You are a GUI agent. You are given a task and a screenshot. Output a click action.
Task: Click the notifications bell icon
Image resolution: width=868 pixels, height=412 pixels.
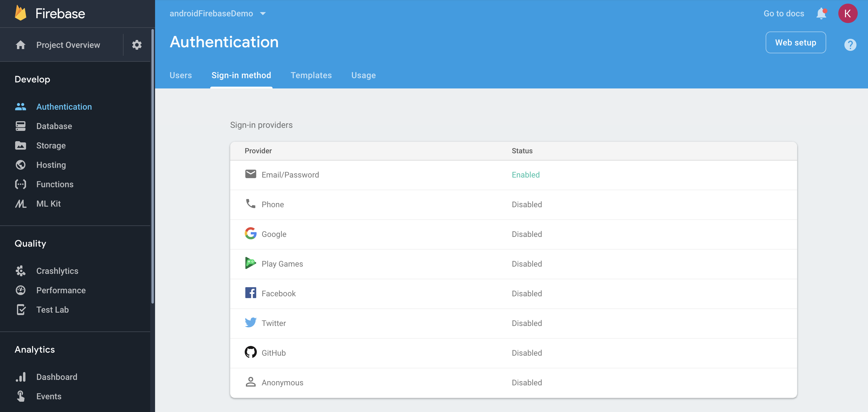tap(821, 14)
